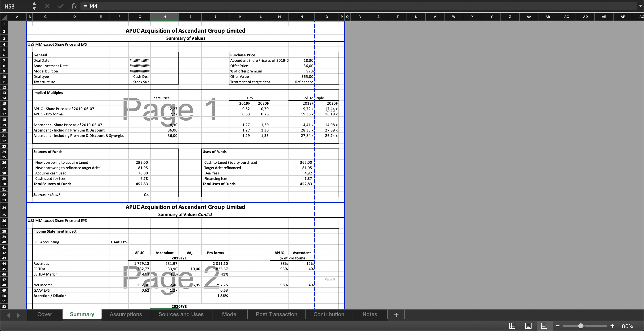Open the Notes sheet tab
This screenshot has height=331, width=644.
370,314
